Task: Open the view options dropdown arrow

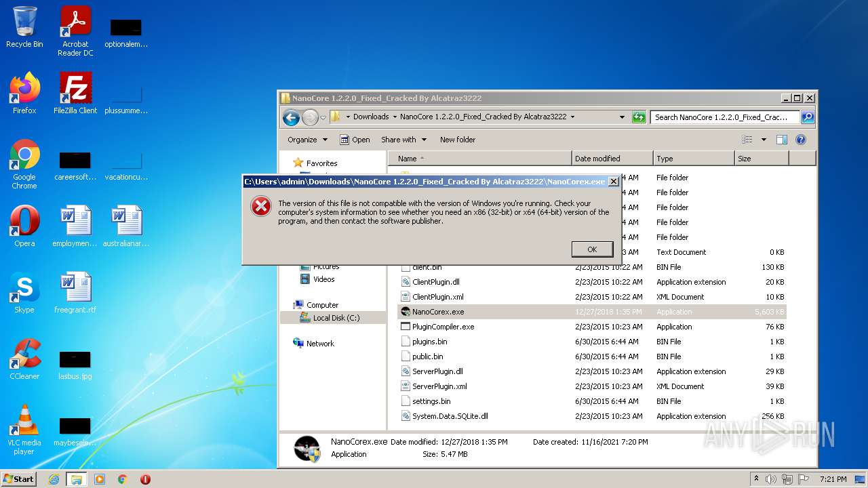Action: click(x=763, y=140)
